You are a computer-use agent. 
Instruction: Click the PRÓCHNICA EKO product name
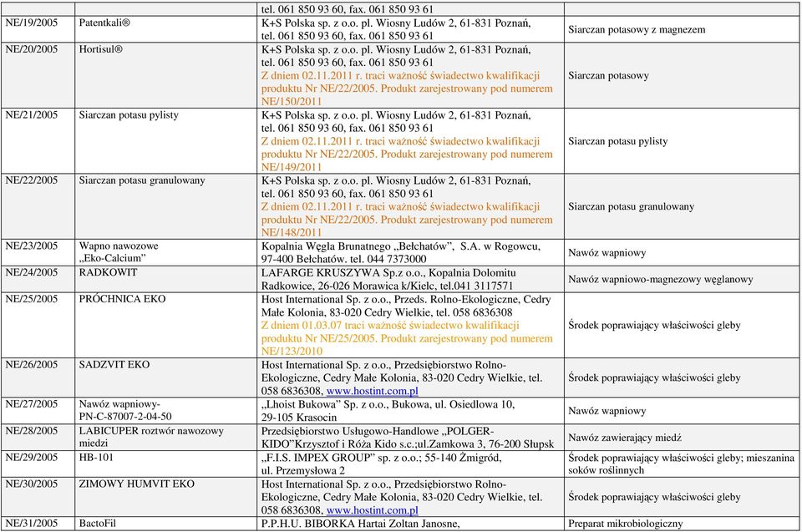[x=122, y=299]
